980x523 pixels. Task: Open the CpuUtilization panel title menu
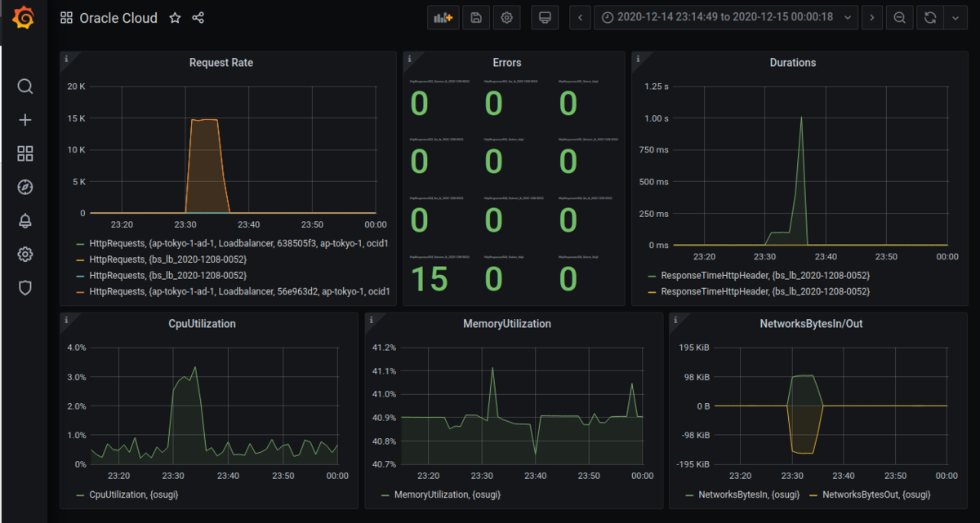[202, 324]
